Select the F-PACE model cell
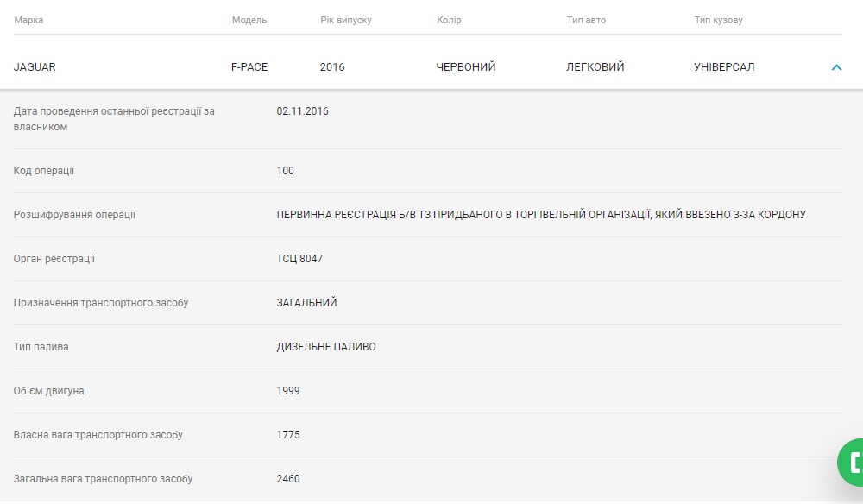863x504 pixels. pos(249,67)
